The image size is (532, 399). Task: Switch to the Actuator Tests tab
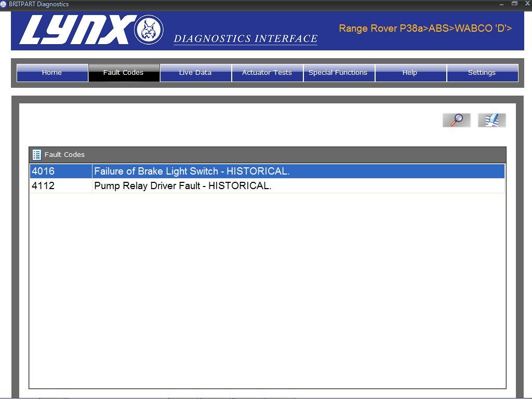tap(268, 73)
